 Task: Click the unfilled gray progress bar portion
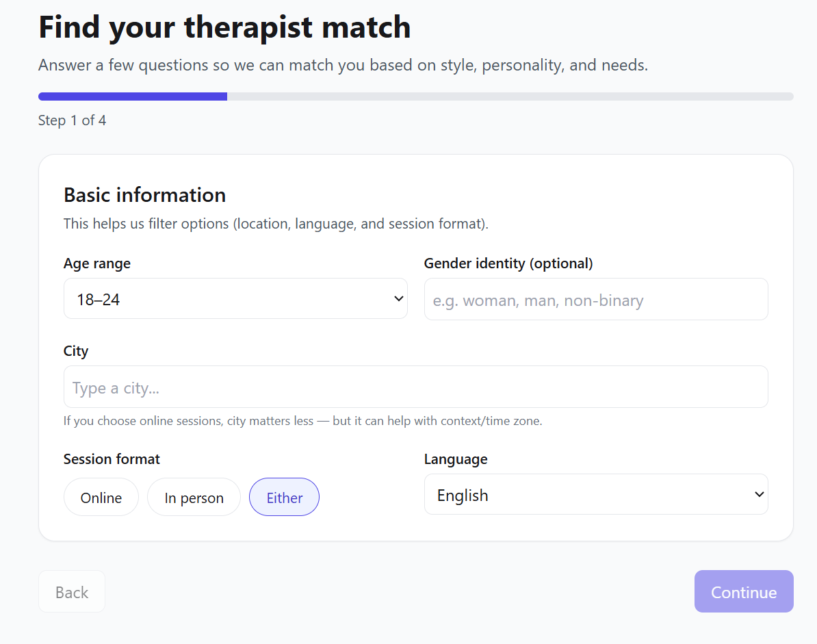(x=510, y=96)
